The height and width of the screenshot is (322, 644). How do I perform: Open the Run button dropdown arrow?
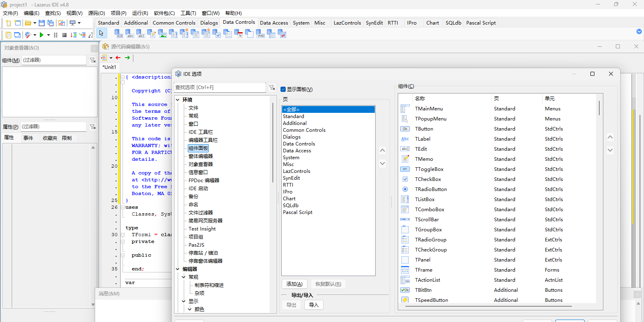(x=48, y=35)
